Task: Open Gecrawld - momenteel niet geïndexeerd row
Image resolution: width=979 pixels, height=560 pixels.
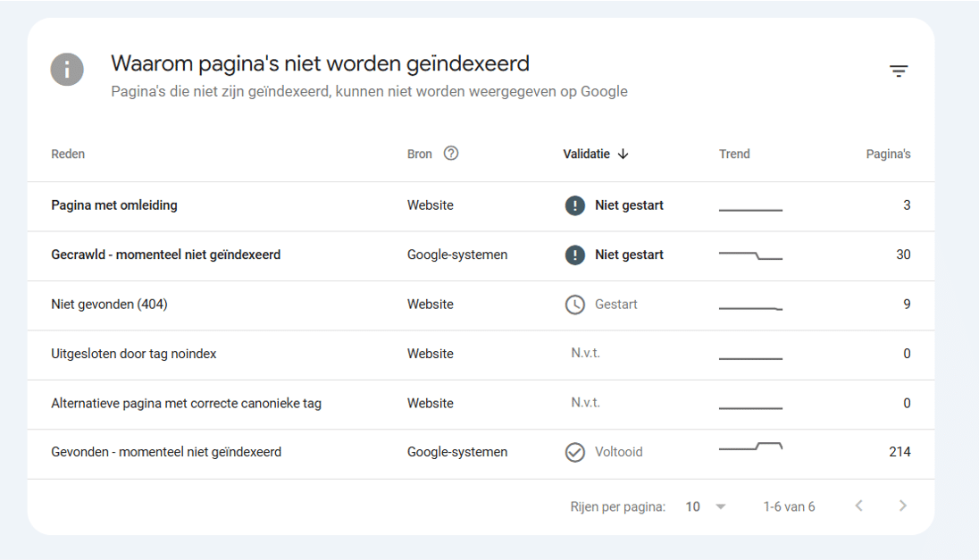Action: point(481,255)
